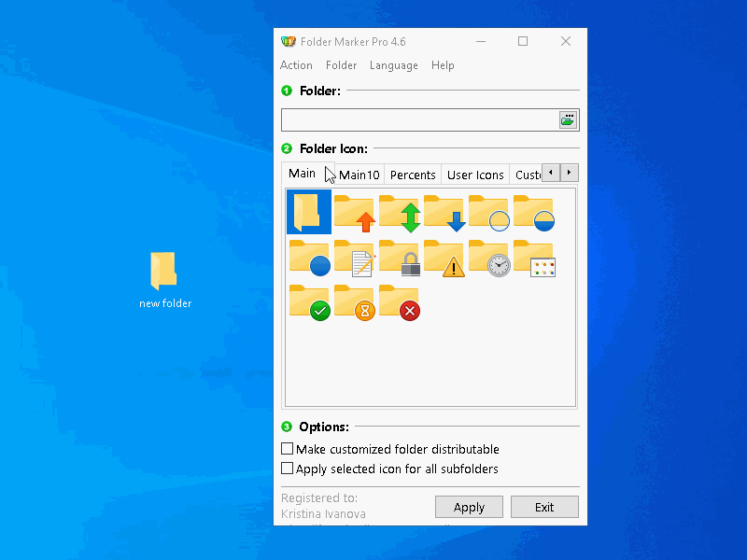Check Apply selected icon for all subfolders

pos(288,469)
